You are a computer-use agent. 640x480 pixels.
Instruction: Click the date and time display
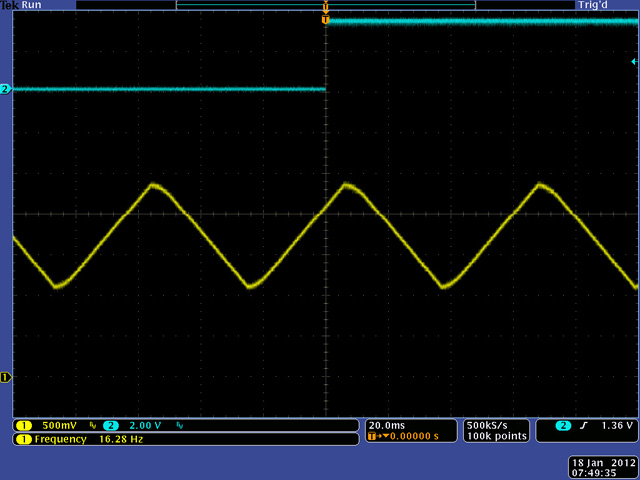click(600, 468)
